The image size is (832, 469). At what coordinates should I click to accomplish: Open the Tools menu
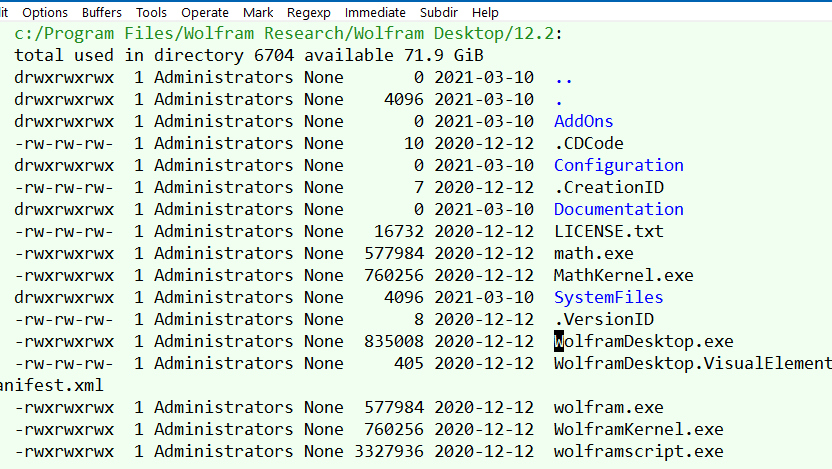(152, 13)
